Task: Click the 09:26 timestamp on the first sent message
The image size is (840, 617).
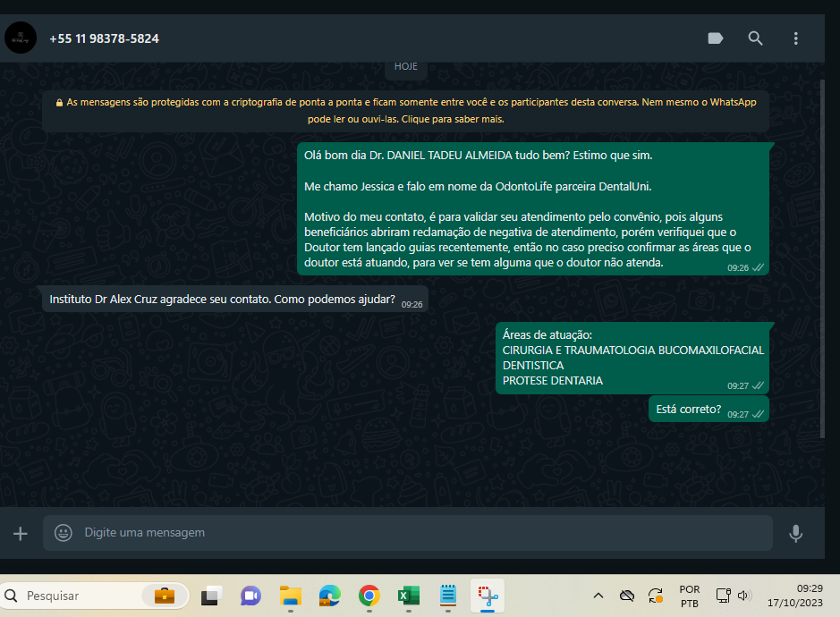Action: coord(738,267)
